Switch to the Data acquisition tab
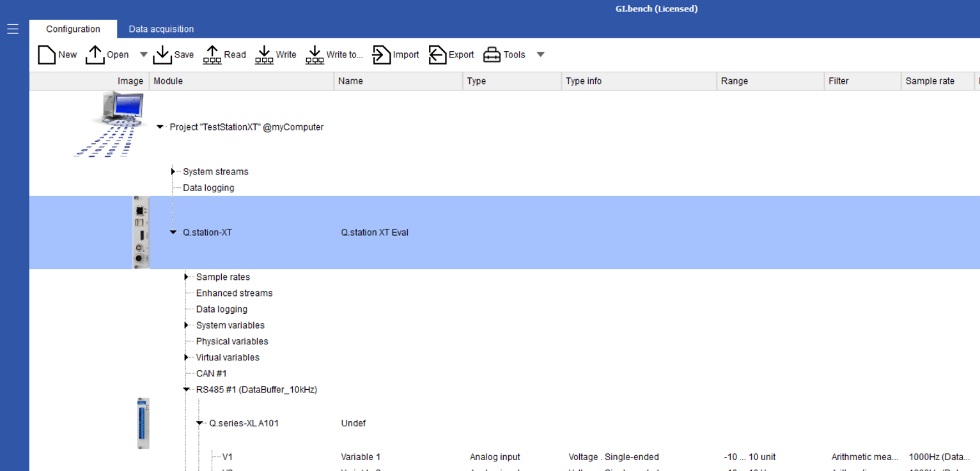The width and height of the screenshot is (980, 471). point(161,29)
